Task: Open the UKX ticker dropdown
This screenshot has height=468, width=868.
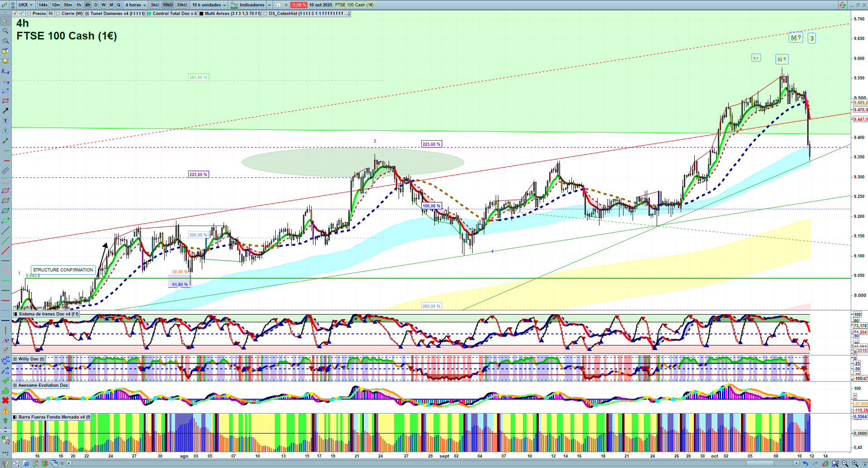Action: pos(25,5)
